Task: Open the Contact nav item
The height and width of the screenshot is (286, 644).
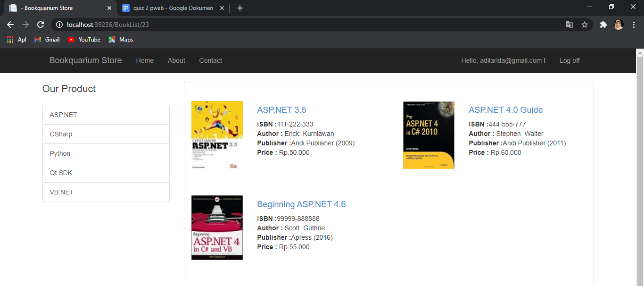Action: [x=210, y=60]
